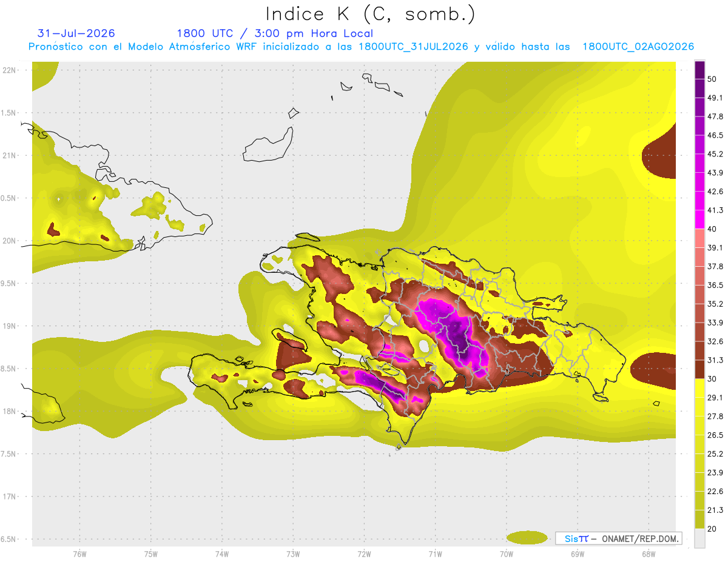Click the "47.8" colorbar value

715,116
